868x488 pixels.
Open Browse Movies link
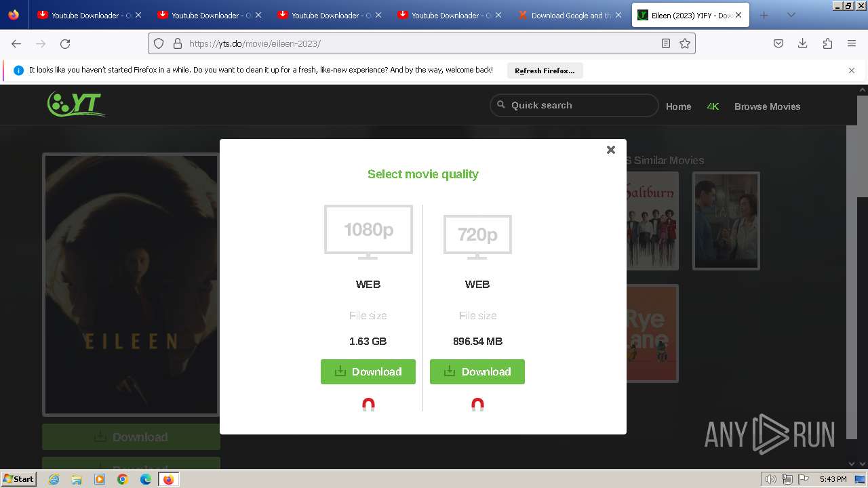(x=767, y=106)
